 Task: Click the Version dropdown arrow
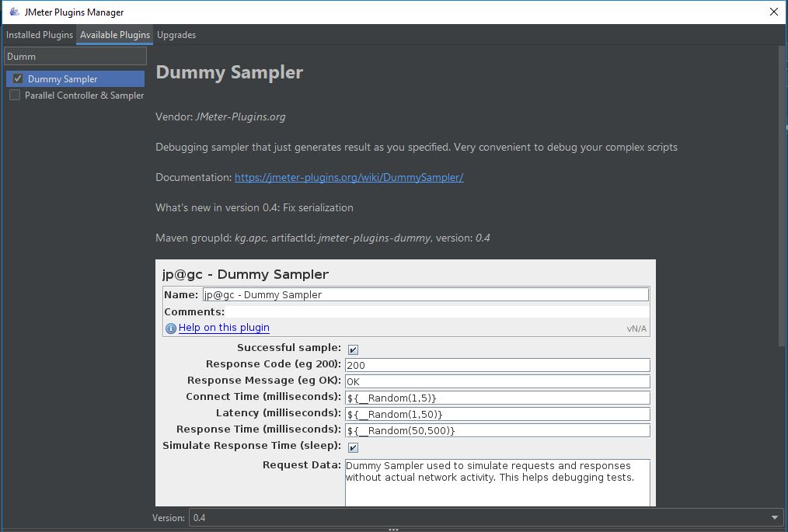coord(775,518)
